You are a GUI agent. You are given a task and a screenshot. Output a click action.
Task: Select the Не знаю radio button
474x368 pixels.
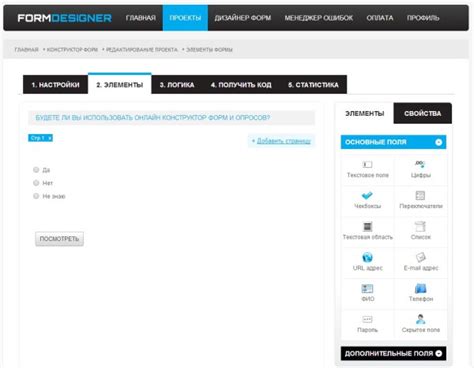(36, 196)
